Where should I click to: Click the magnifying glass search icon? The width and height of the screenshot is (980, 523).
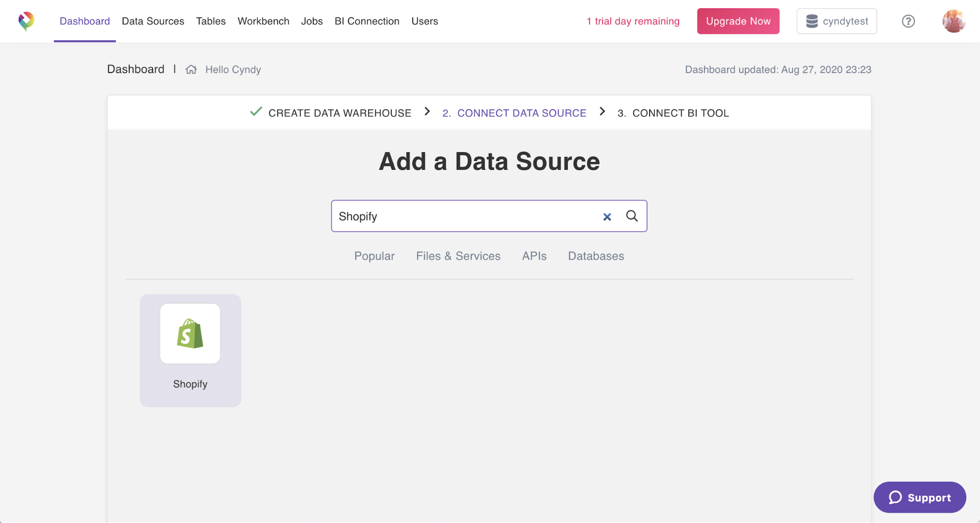pos(632,216)
